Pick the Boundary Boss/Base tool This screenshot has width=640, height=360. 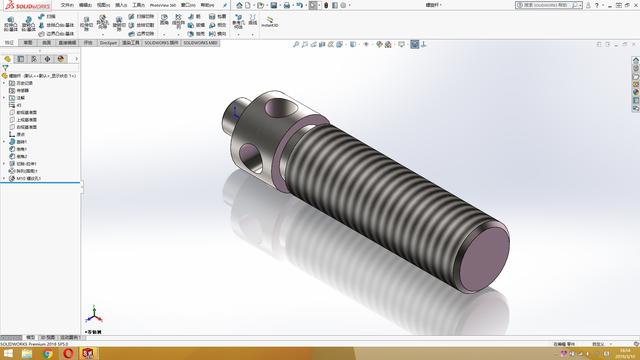[56, 34]
